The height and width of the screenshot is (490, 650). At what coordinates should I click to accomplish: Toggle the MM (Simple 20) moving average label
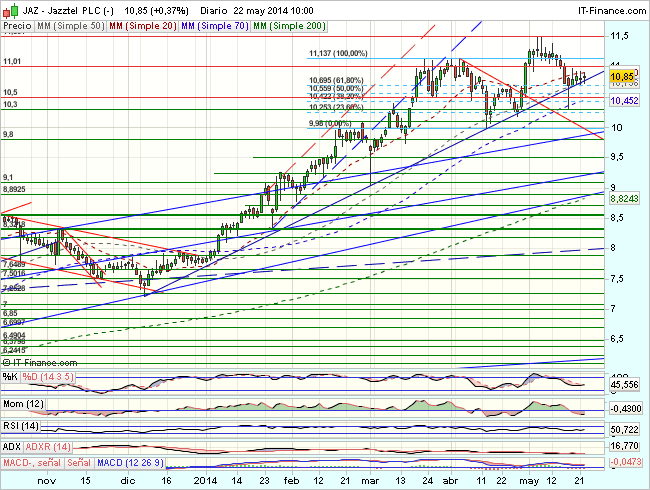click(x=140, y=24)
